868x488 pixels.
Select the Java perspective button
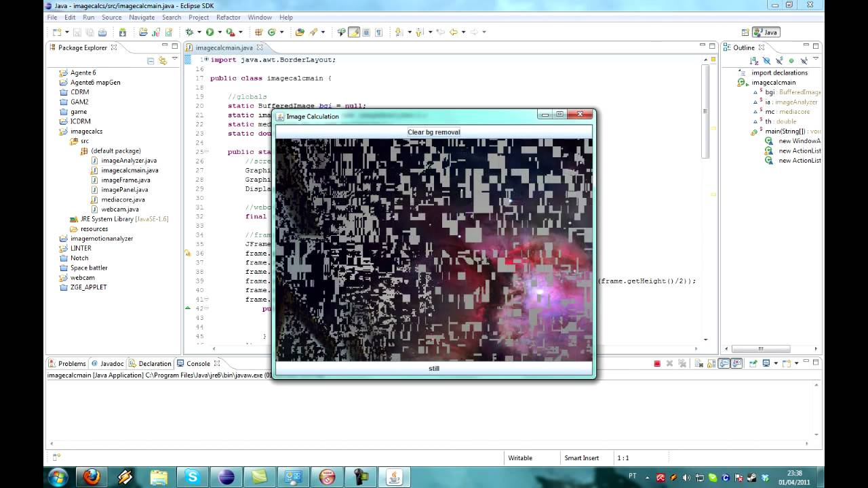coord(767,32)
